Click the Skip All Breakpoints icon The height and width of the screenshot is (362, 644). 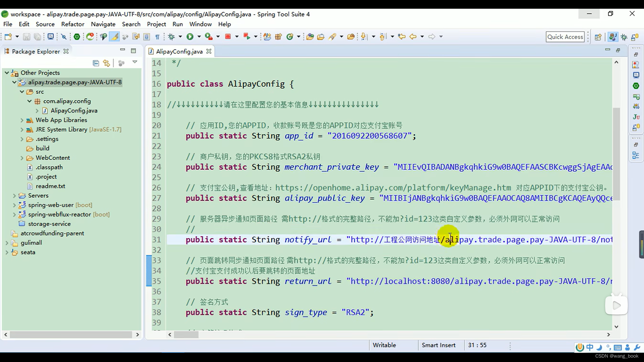click(x=64, y=37)
